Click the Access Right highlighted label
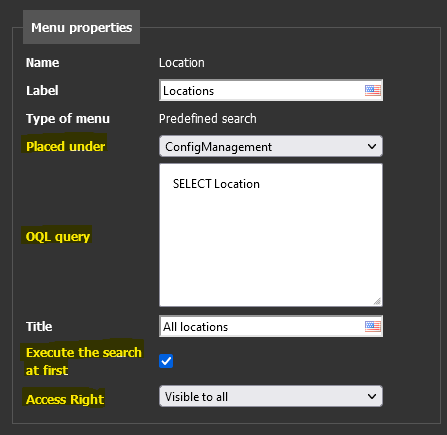447x435 pixels. pyautogui.click(x=65, y=399)
